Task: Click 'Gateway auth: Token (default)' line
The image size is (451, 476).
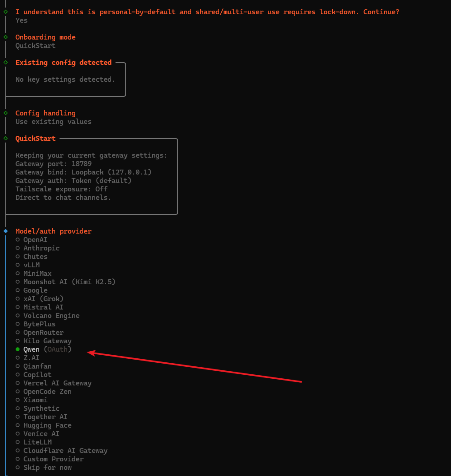Action: point(73,181)
